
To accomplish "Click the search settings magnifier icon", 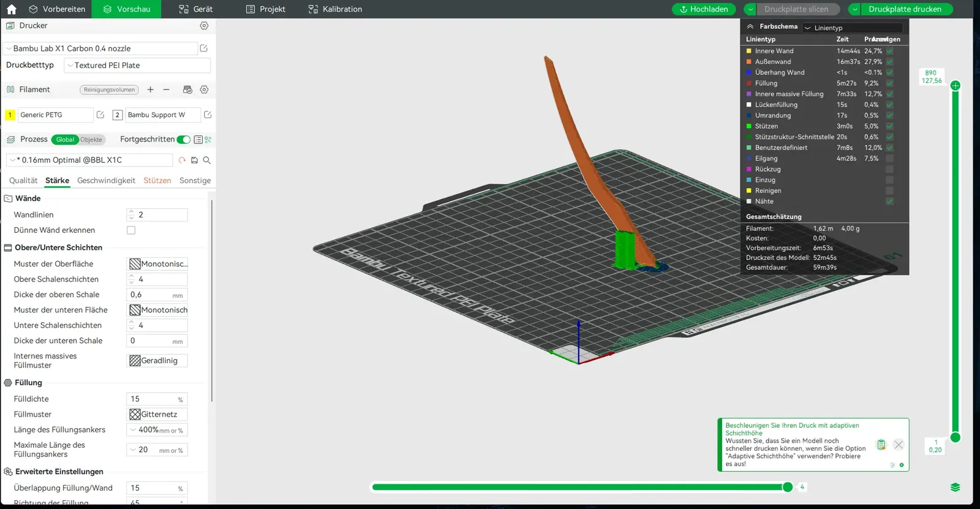I will pyautogui.click(x=207, y=160).
